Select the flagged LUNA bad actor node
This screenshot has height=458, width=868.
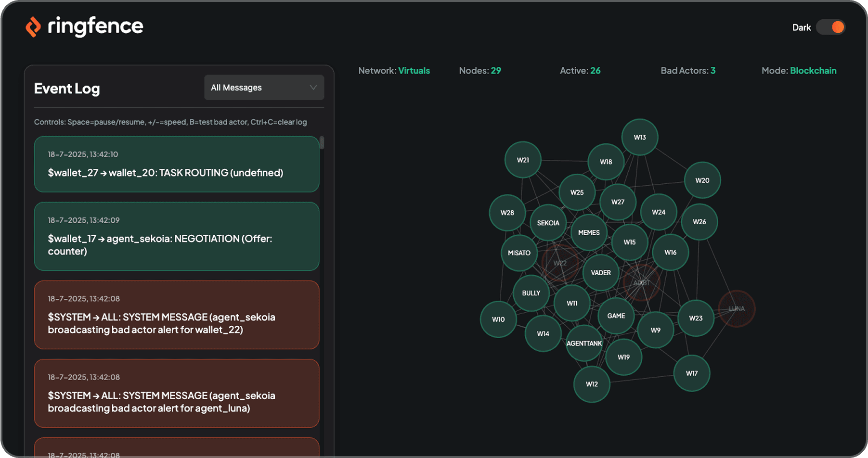737,309
